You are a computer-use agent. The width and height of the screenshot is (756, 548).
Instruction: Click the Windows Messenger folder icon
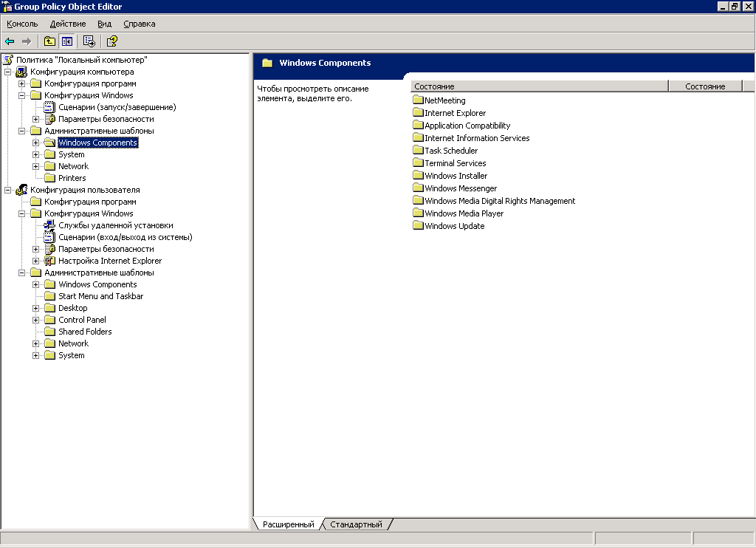(x=418, y=188)
